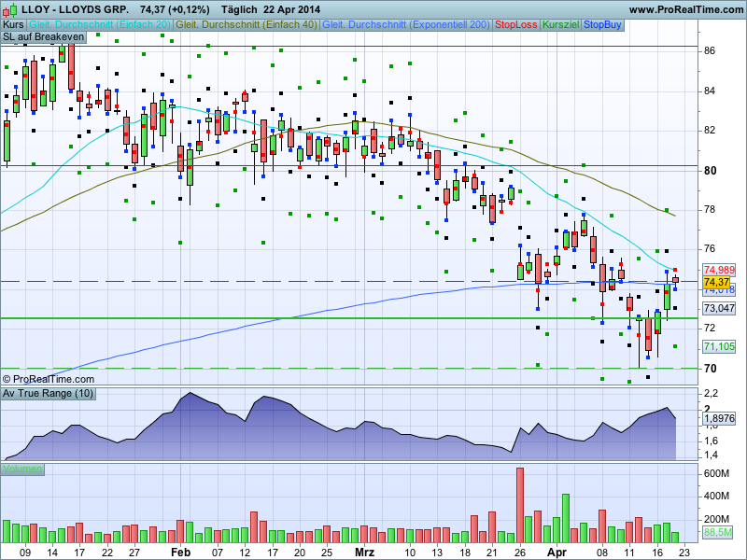Click the © ProRealTime.com watermark link
Screen dimensions: 747x560
click(49, 379)
